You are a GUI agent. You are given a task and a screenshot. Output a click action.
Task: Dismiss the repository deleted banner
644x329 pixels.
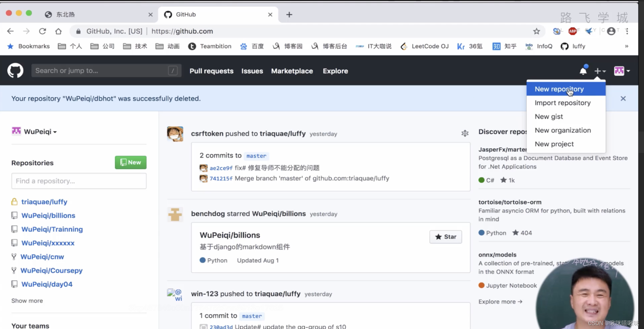coord(623,99)
